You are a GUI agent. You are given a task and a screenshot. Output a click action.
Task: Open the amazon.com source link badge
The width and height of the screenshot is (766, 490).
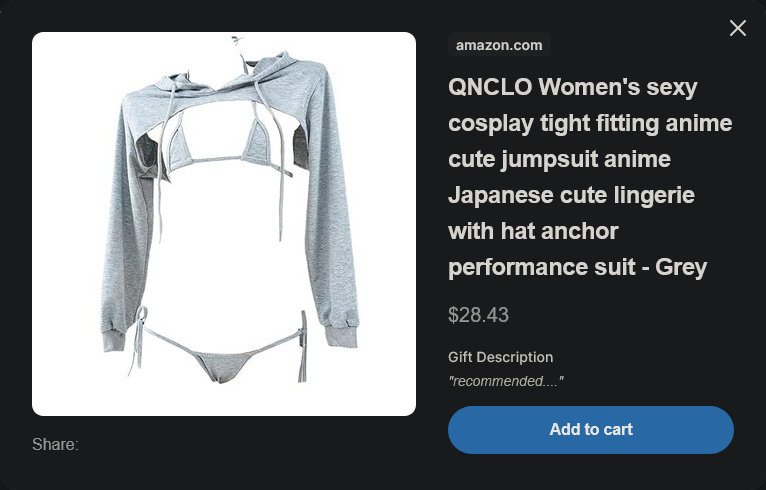[499, 45]
